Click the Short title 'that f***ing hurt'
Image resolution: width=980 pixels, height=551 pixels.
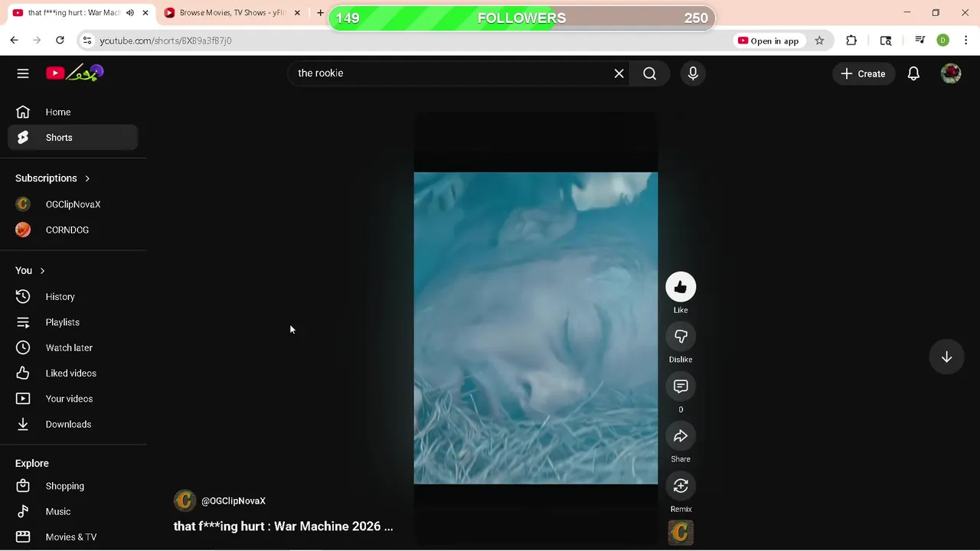pyautogui.click(x=283, y=527)
